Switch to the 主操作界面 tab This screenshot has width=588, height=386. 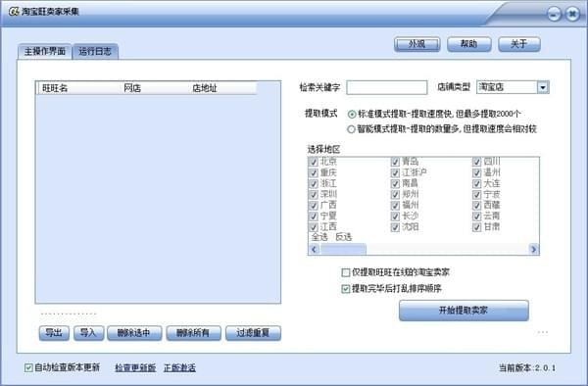tap(45, 51)
